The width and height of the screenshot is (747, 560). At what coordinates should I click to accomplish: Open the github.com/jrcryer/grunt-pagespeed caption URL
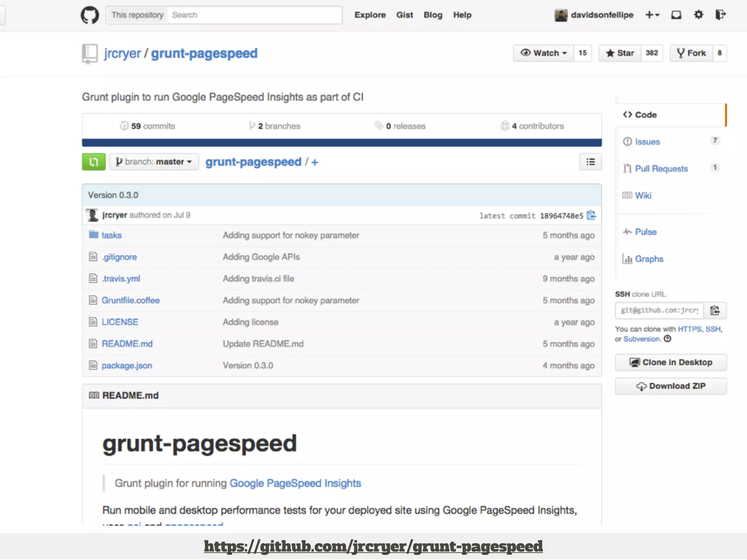[373, 546]
